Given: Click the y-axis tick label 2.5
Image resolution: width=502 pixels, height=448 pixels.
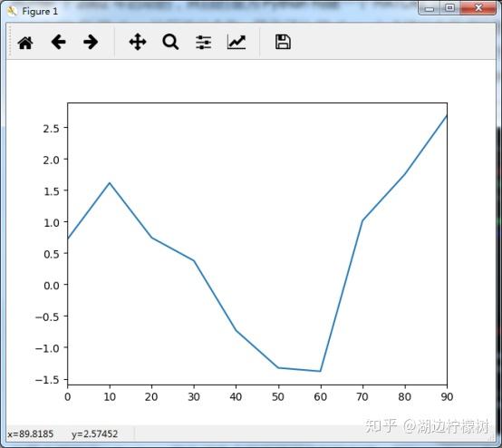Looking at the screenshot, I should [52, 128].
